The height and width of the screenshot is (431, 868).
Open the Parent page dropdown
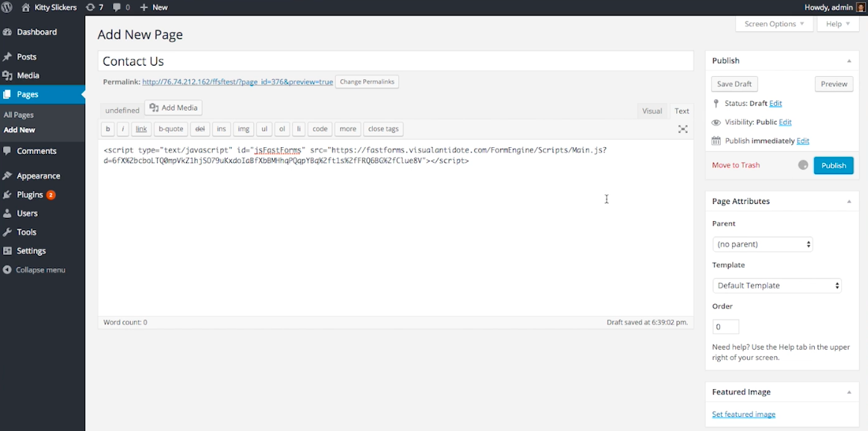(763, 244)
